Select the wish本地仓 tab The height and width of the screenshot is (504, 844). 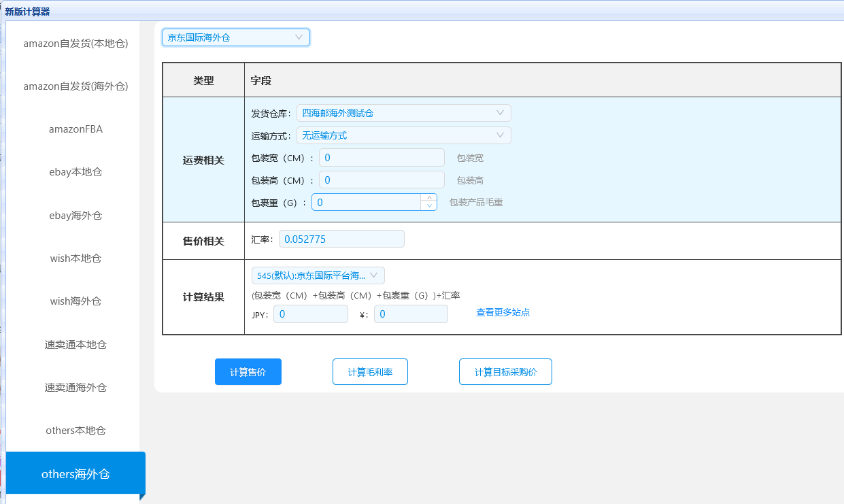click(75, 258)
